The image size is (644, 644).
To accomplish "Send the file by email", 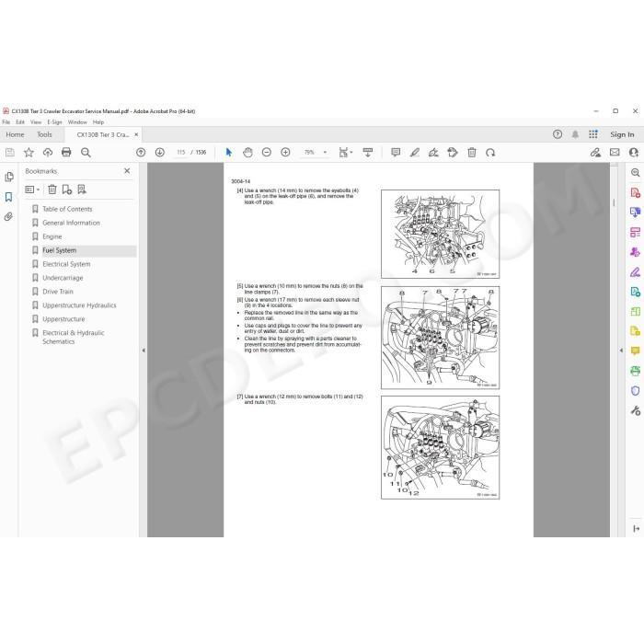I will click(x=615, y=153).
